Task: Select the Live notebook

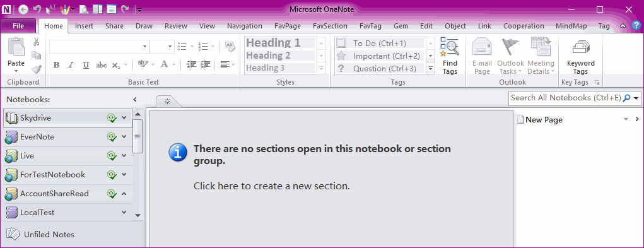Action: (67, 156)
